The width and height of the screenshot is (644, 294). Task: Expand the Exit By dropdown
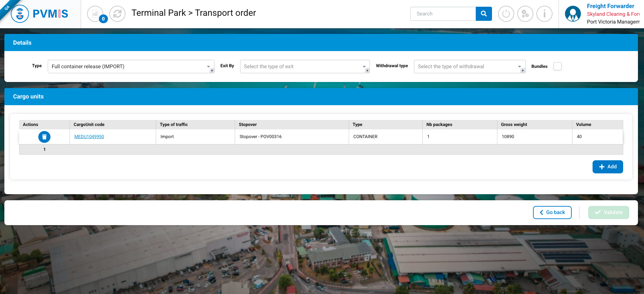(305, 67)
